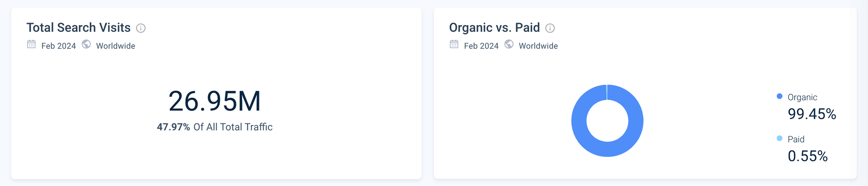Click the info icon beside Organic vs. Paid
The height and width of the screenshot is (186, 868).
pyautogui.click(x=550, y=28)
